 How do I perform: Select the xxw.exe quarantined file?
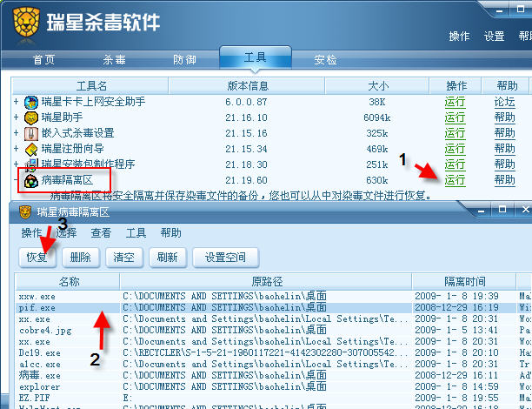coord(37,297)
